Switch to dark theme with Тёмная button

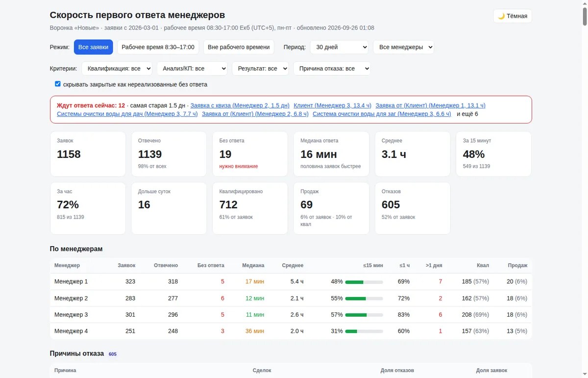pyautogui.click(x=512, y=16)
